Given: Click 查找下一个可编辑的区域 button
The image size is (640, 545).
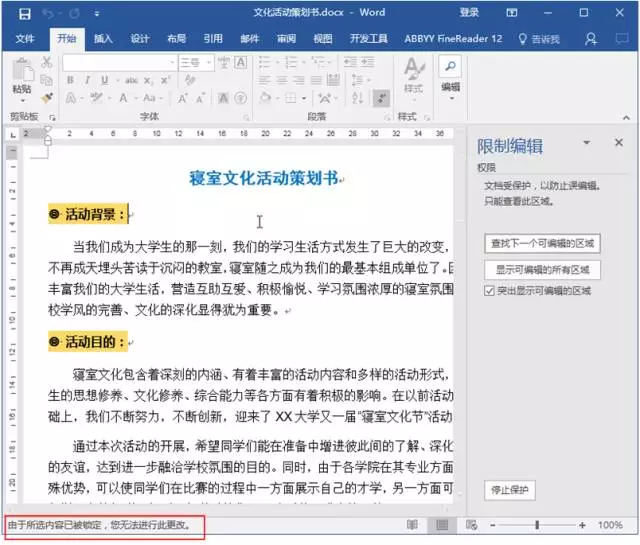Looking at the screenshot, I should tap(542, 244).
